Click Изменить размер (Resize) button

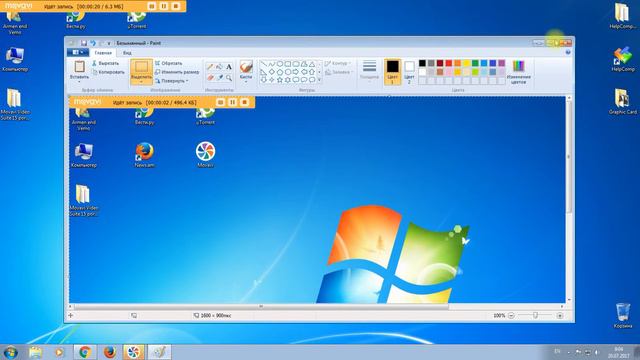click(177, 72)
